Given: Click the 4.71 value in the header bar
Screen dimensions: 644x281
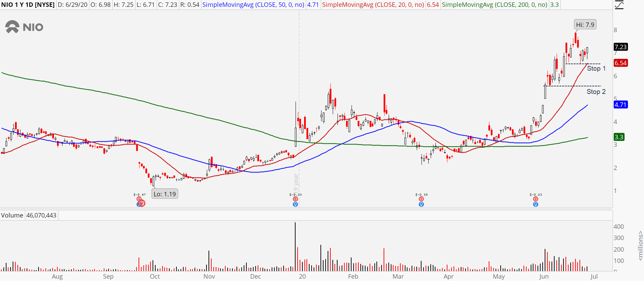Looking at the screenshot, I should coord(313,5).
